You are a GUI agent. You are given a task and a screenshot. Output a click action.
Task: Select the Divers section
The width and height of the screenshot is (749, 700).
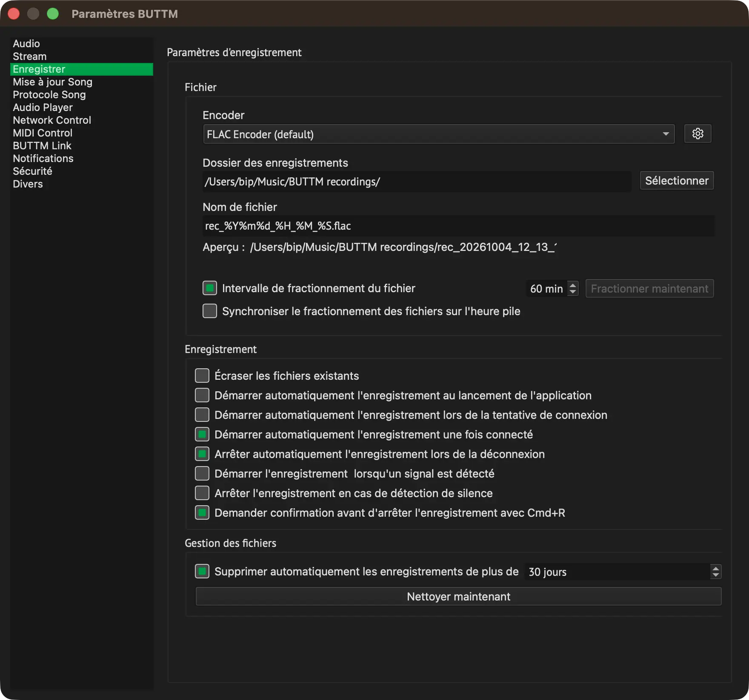(x=81, y=184)
